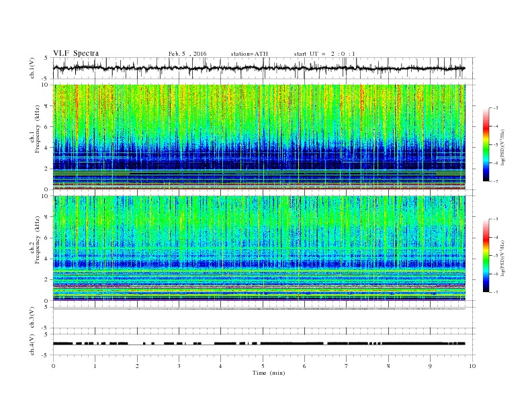
Task: Click the "-3" tick on ch.2 color bar
Action: pyautogui.click(x=496, y=219)
